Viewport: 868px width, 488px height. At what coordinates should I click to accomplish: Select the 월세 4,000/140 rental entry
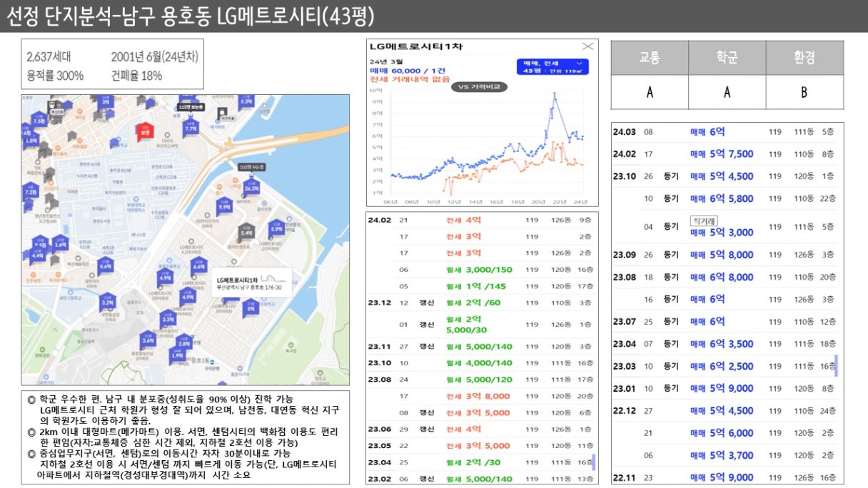[x=479, y=363]
